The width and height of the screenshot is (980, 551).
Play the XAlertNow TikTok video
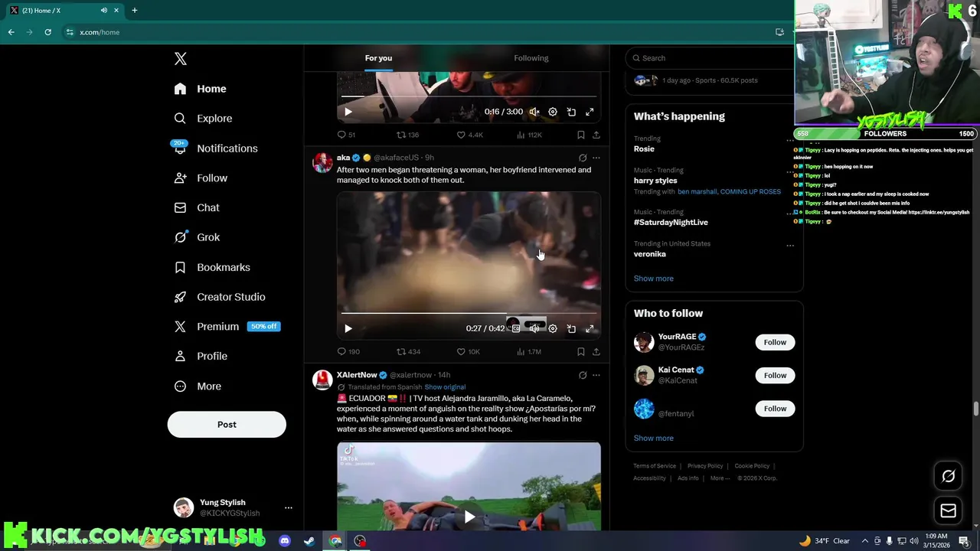point(469,517)
